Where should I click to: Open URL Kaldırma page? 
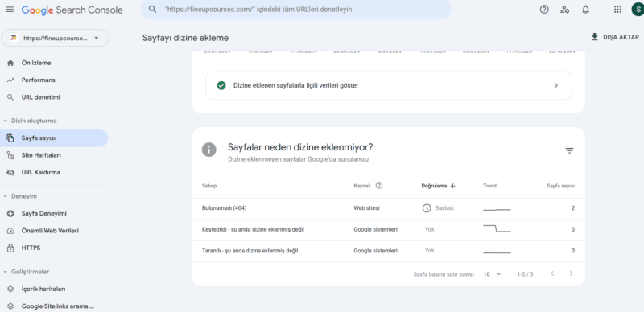41,172
